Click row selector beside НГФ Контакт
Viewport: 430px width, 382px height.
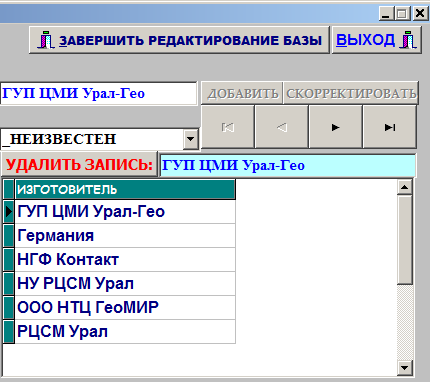tap(9, 260)
